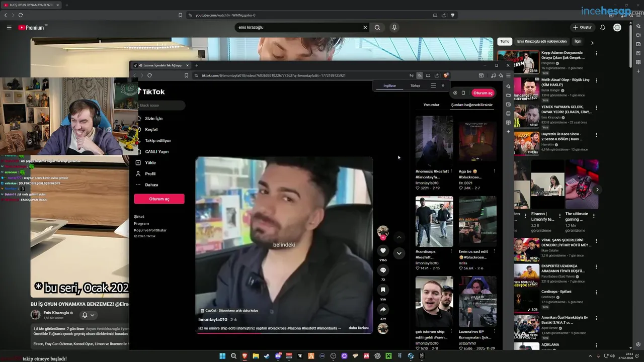Select the Tümü filter chip on YouTube
This screenshot has width=644, height=362.
[505, 41]
